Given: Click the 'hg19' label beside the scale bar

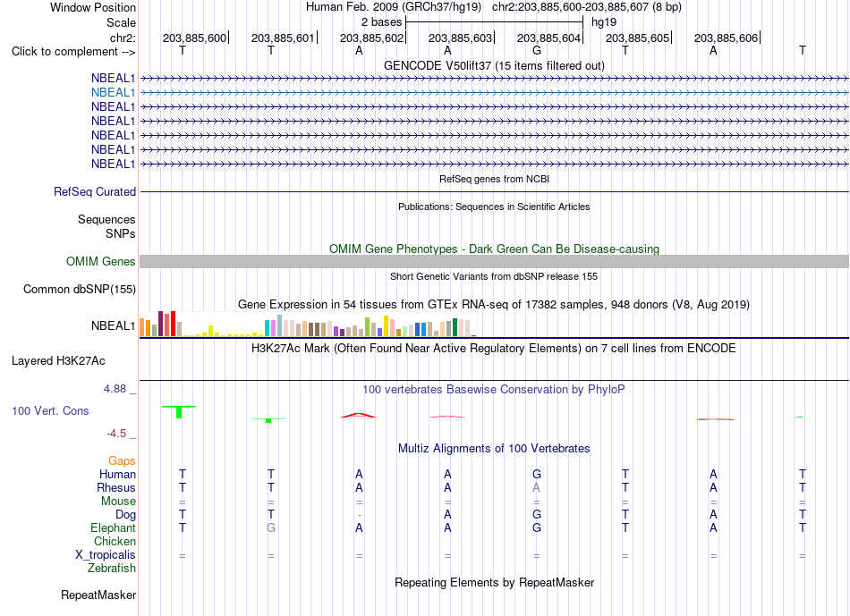Looking at the screenshot, I should pyautogui.click(x=604, y=22).
